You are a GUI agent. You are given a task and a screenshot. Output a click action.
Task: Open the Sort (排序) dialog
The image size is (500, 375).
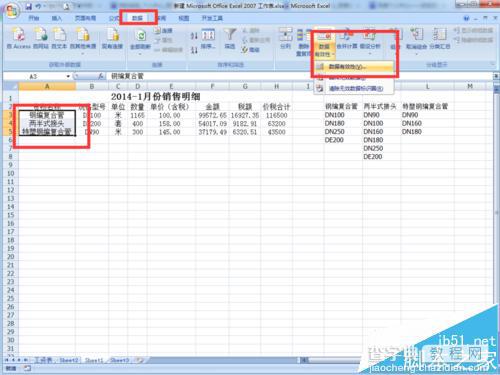coord(208,39)
